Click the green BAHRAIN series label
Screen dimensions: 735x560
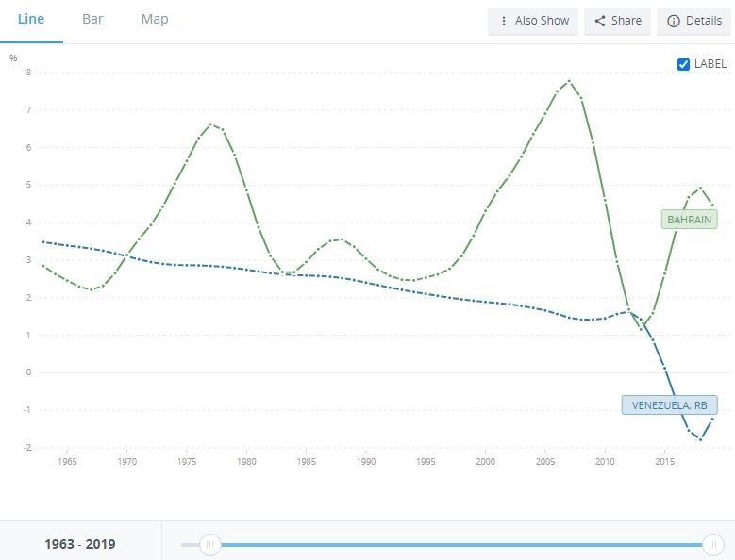coord(690,220)
